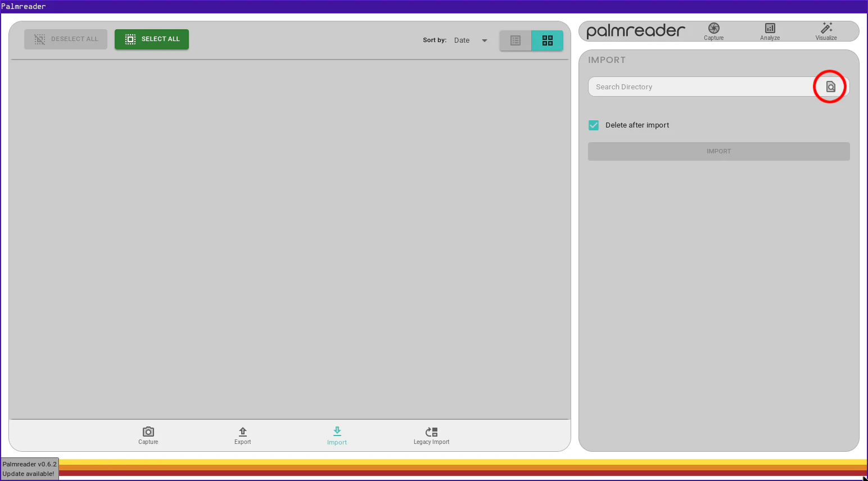Open the Analyze panel
The height and width of the screenshot is (481, 868).
(770, 31)
